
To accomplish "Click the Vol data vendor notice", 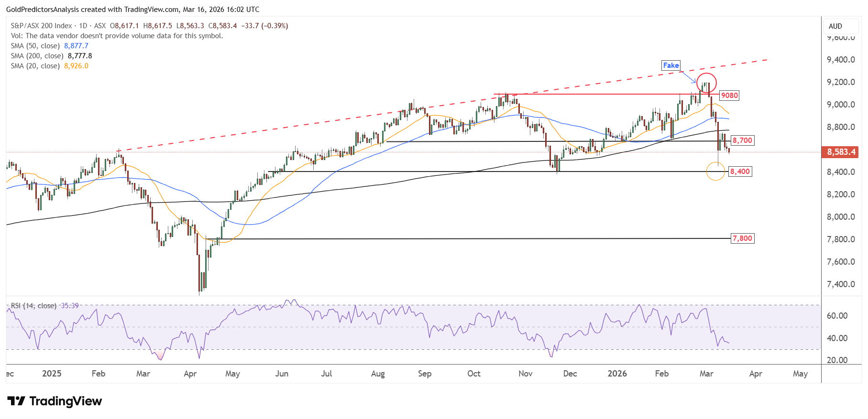I will pyautogui.click(x=117, y=36).
